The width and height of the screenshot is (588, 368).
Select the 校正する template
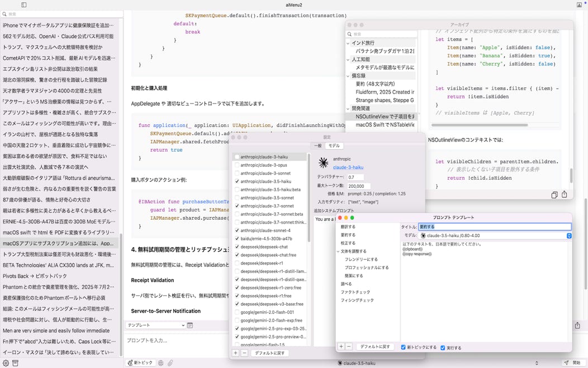(x=348, y=243)
